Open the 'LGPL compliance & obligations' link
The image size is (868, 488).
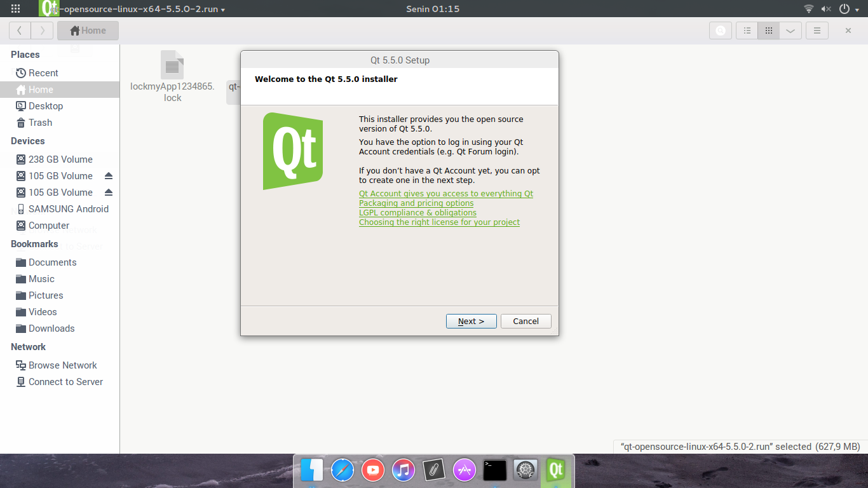[x=417, y=213]
